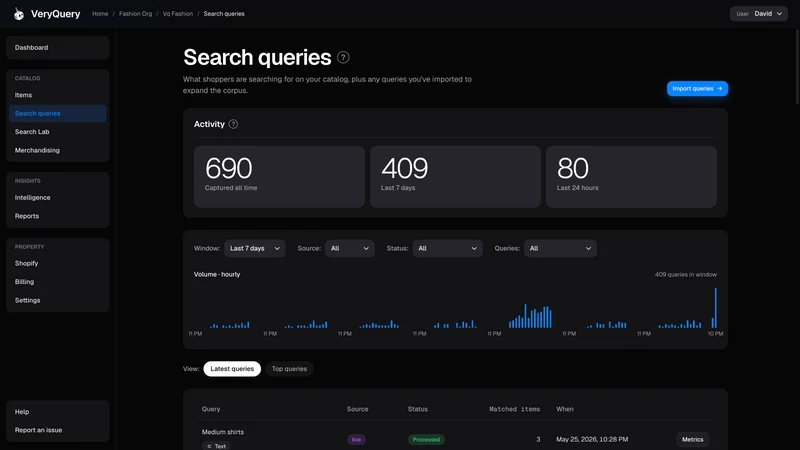Open Help in sidebar
This screenshot has width=800, height=450.
(x=58, y=412)
